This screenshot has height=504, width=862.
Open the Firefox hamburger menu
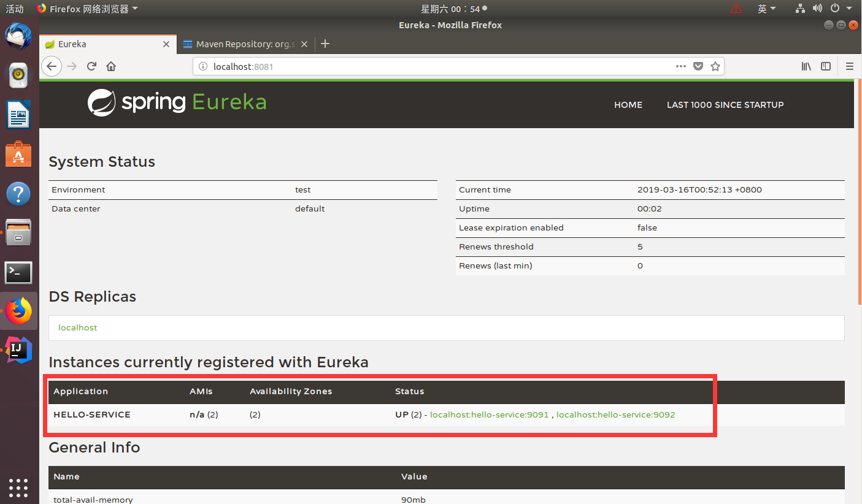[x=850, y=66]
